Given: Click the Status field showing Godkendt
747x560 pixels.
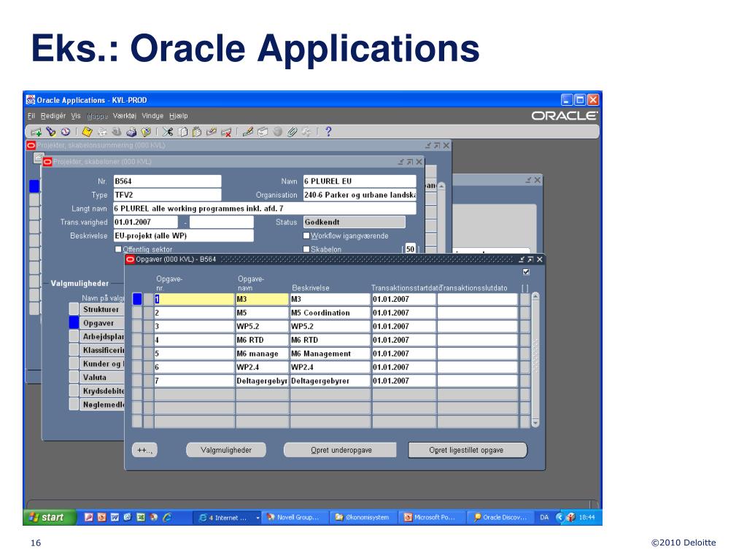Looking at the screenshot, I should 355,222.
